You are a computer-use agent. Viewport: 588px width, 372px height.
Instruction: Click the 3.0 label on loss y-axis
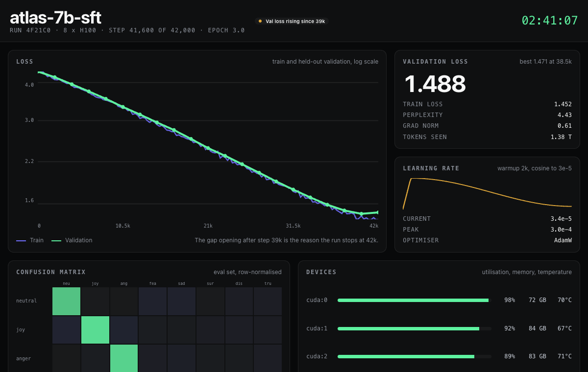click(29, 120)
